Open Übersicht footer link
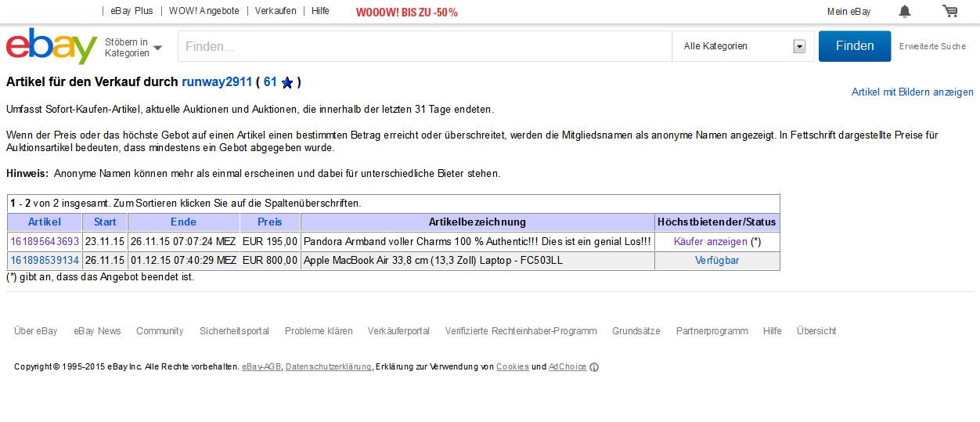This screenshot has height=422, width=980. pos(816,331)
